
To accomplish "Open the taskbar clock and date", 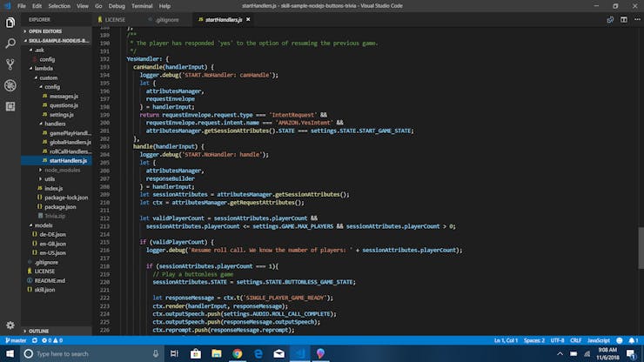I will pos(607,353).
